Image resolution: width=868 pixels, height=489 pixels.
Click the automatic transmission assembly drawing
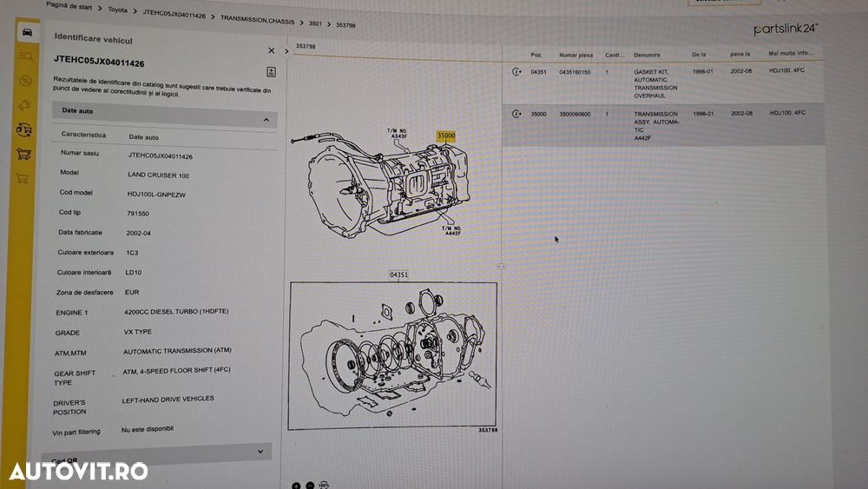coord(387,186)
